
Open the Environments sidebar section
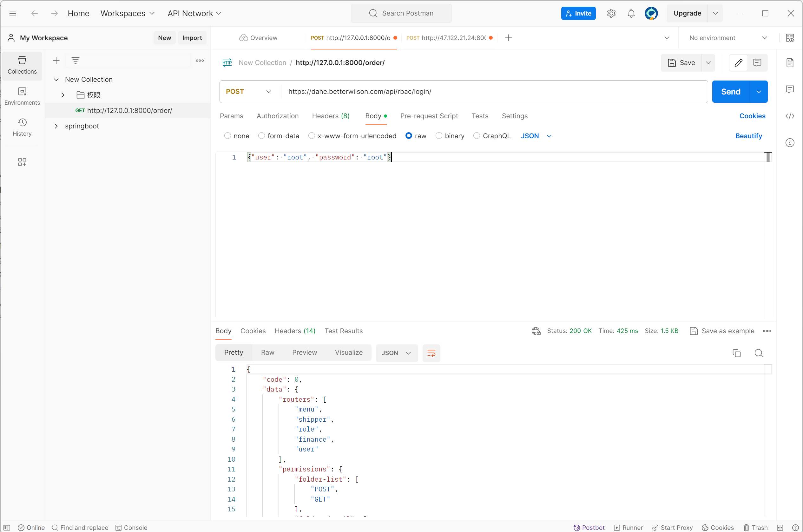coord(22,96)
